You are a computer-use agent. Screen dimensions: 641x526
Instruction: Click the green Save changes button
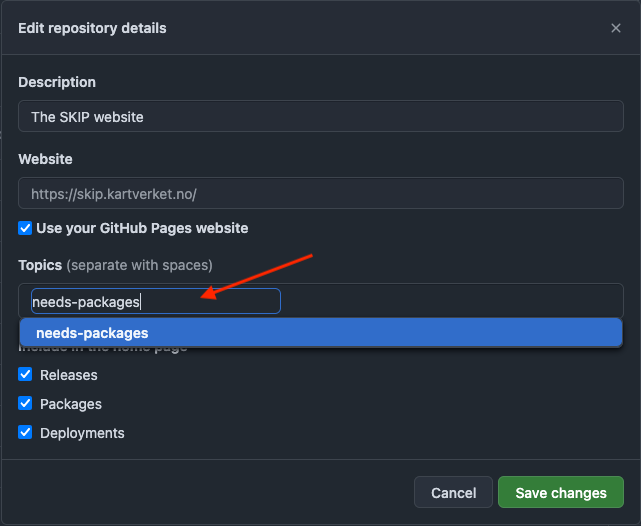tap(560, 493)
